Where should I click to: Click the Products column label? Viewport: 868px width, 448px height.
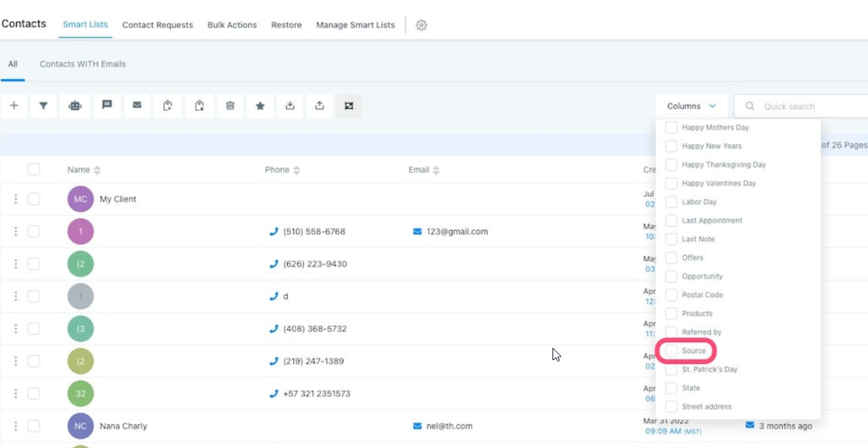pyautogui.click(x=697, y=313)
